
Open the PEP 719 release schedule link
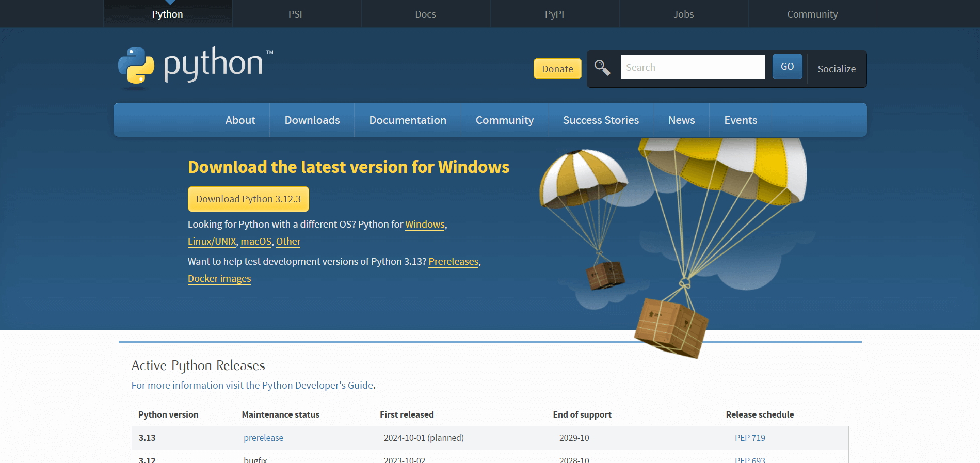[750, 438]
